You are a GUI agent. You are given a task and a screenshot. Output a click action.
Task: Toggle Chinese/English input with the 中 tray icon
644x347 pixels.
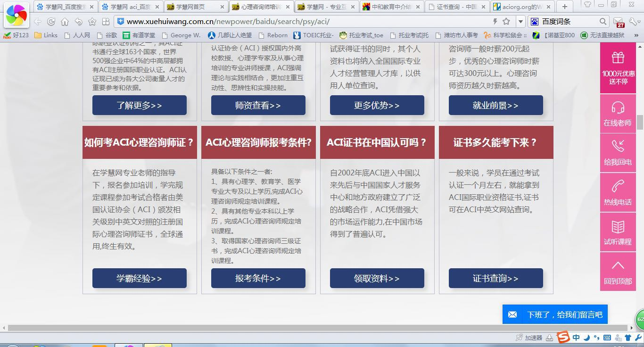tap(576, 338)
